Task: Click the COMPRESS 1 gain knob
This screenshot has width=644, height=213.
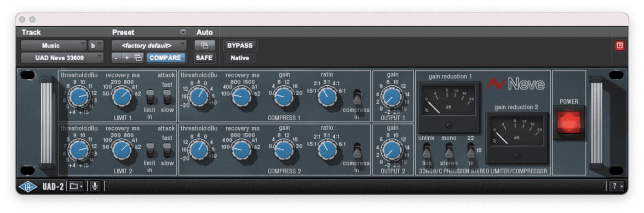Action: point(284,97)
